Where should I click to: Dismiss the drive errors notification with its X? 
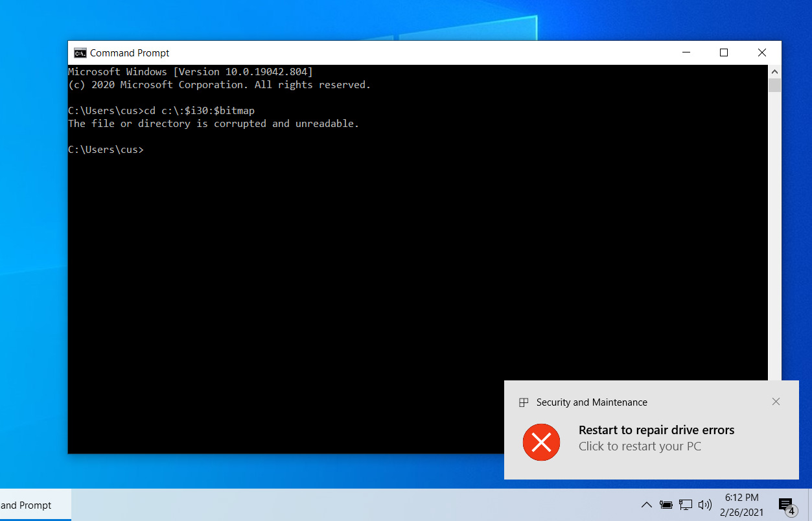776,402
